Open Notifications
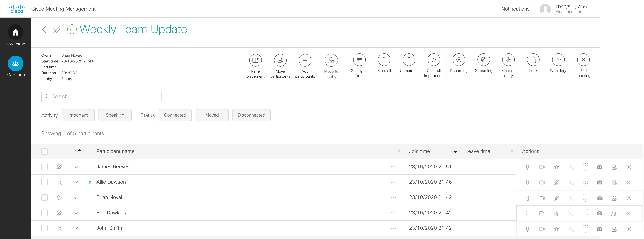This screenshot has width=644, height=239. pyautogui.click(x=515, y=9)
